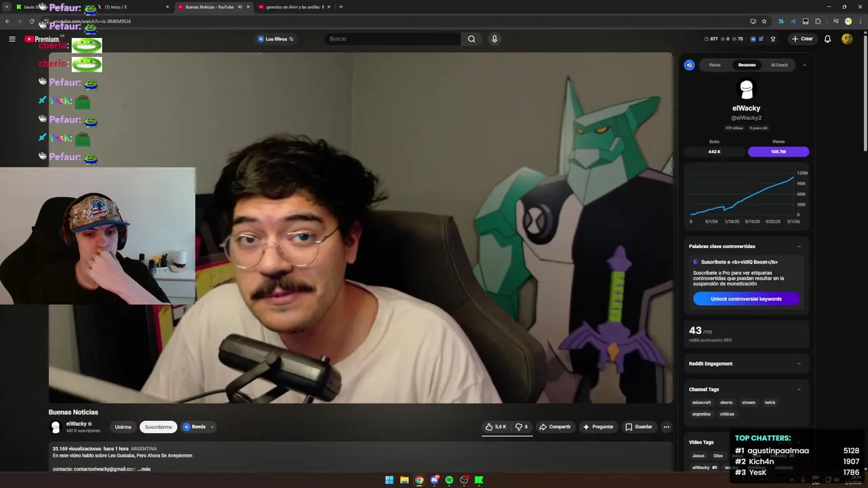Open Chrome from the taskbar
868x488 pixels.
pos(419,480)
